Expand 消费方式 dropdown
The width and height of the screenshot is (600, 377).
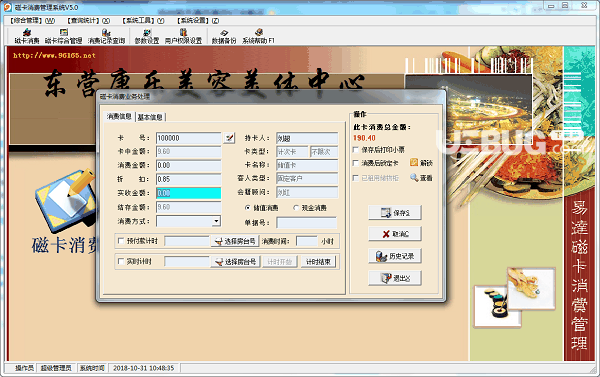216,221
